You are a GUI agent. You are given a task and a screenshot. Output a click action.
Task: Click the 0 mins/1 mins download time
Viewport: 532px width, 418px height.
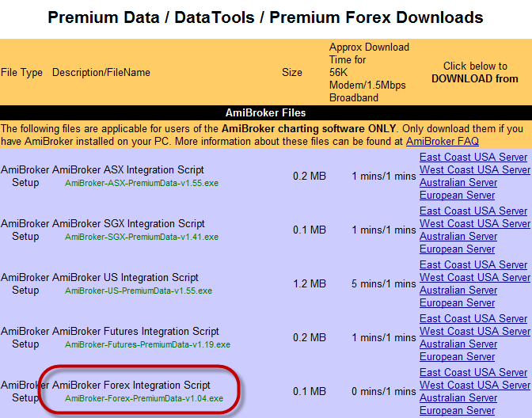point(384,392)
